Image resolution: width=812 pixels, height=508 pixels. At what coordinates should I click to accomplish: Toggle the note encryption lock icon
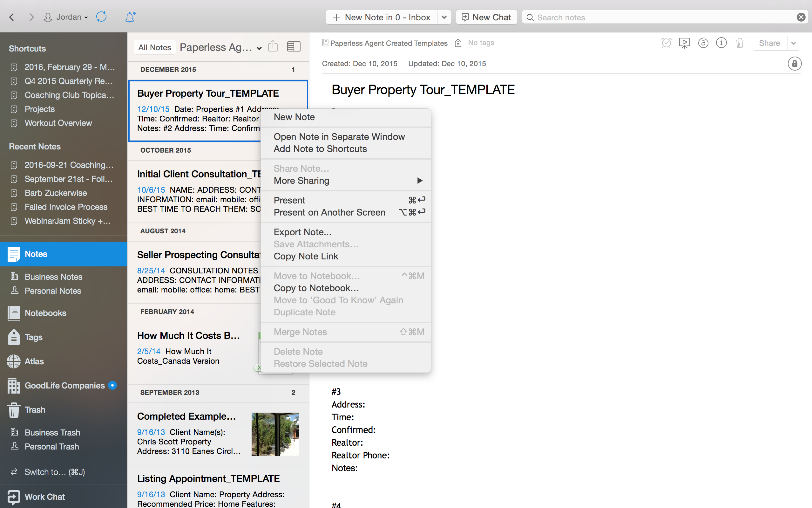(794, 64)
